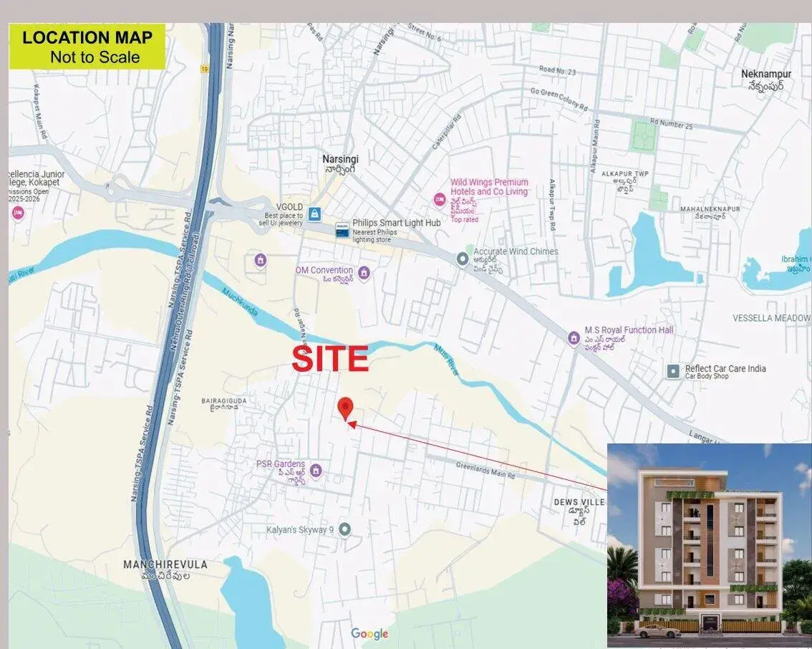Click the highway 19 route shield
Screen dimensions: 812x649
[x=205, y=69]
